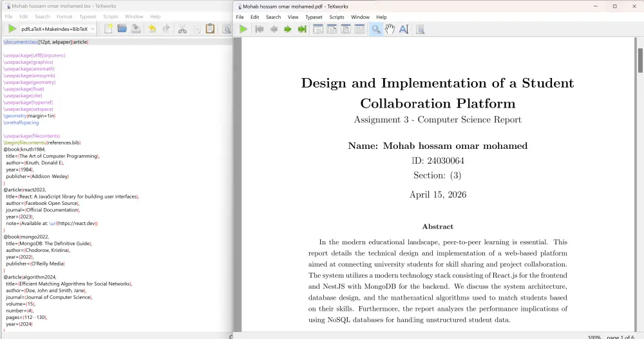Open find in the editor toolbar
This screenshot has height=339, width=644.
click(226, 29)
